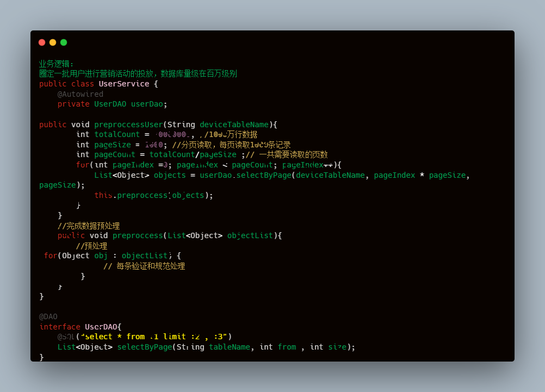Click the 'userDao;' field name declaration
Viewport: 545px width, 392px height.
[x=149, y=104]
